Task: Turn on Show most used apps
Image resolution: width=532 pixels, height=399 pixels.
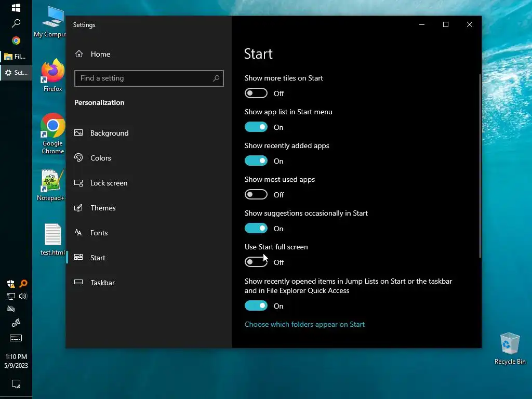Action: tap(256, 194)
